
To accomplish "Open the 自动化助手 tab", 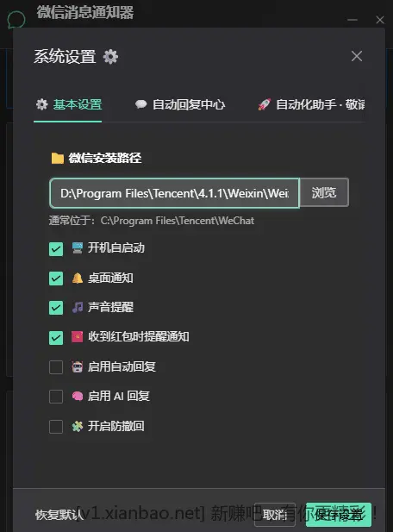I will (x=311, y=104).
